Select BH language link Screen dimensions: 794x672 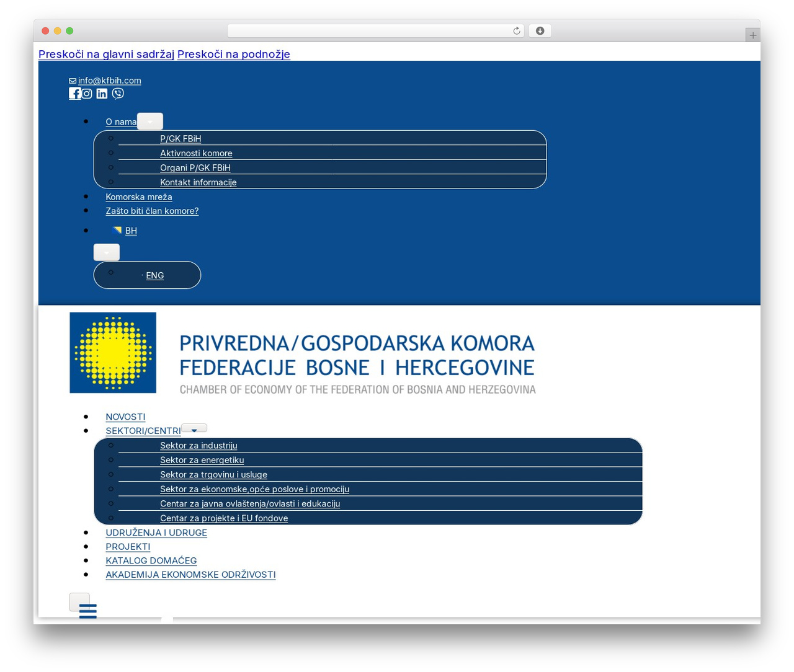[x=131, y=231]
